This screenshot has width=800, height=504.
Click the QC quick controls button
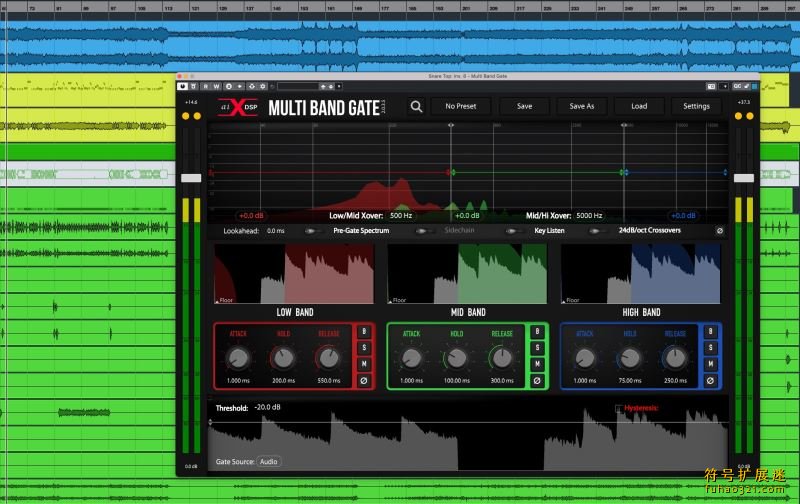[x=737, y=86]
